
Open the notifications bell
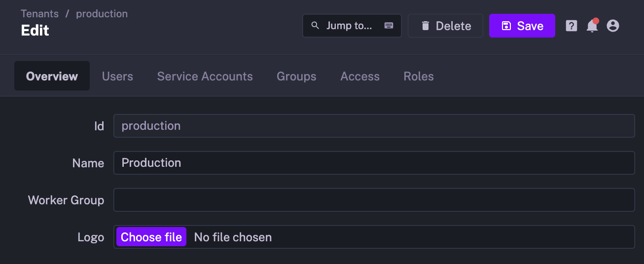(592, 26)
